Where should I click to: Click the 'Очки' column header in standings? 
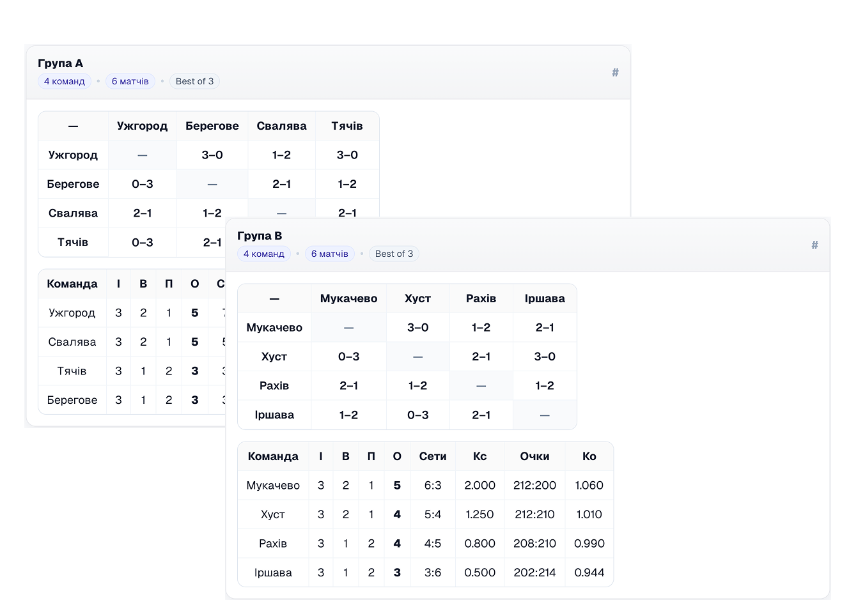(534, 456)
